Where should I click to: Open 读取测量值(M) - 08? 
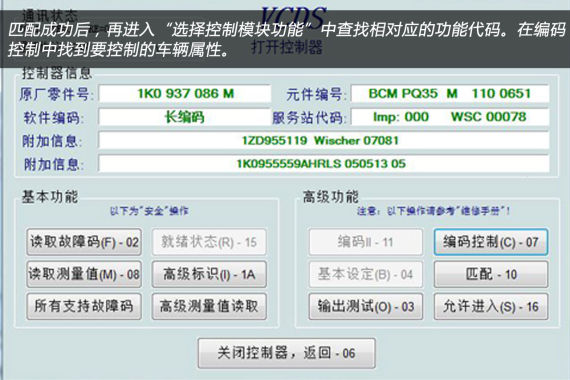point(84,274)
